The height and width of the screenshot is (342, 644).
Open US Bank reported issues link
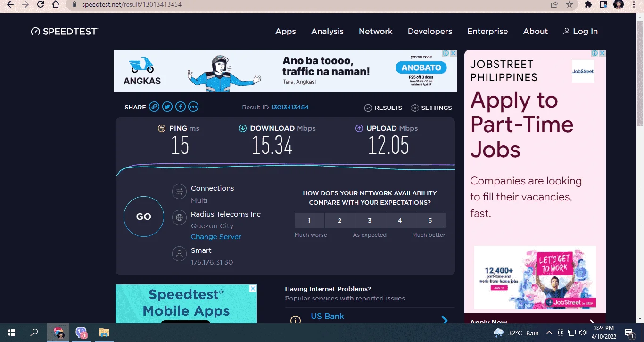(x=328, y=316)
